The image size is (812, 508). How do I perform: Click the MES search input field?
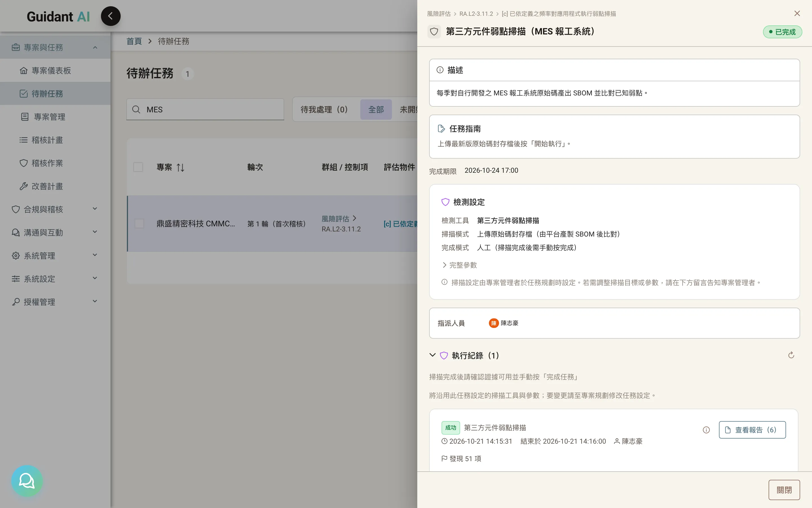point(205,110)
